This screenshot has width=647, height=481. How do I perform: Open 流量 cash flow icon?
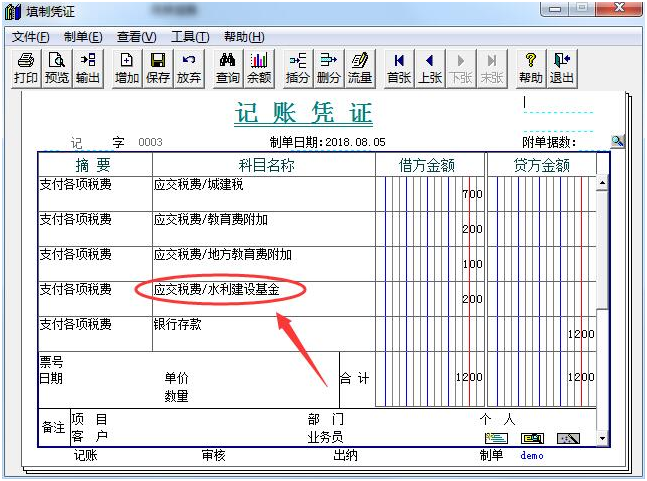(360, 68)
